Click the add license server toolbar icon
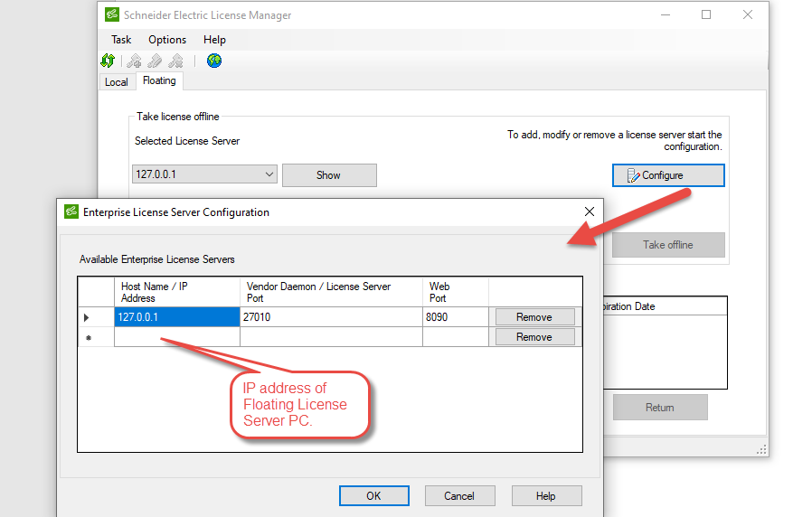The image size is (812, 517). pos(134,61)
